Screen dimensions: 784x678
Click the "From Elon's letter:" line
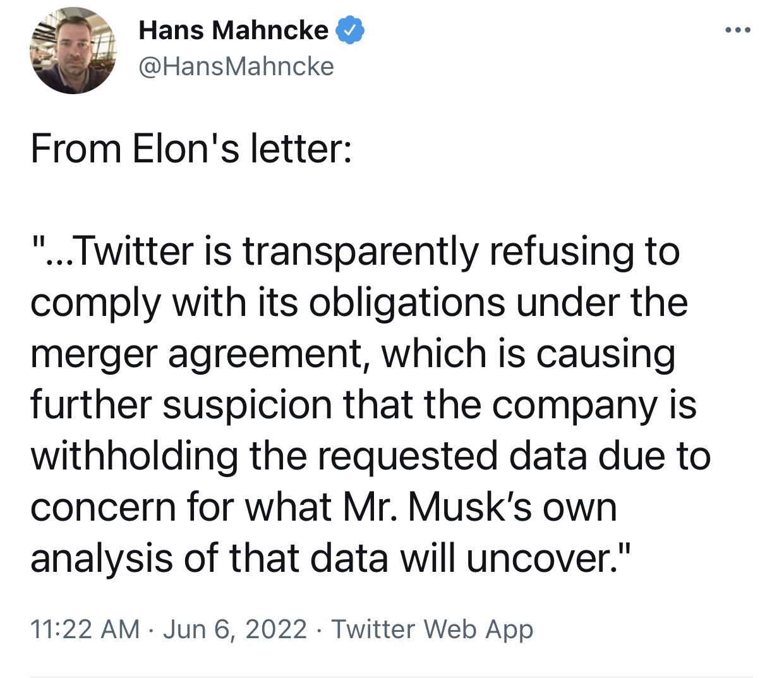tap(191, 149)
